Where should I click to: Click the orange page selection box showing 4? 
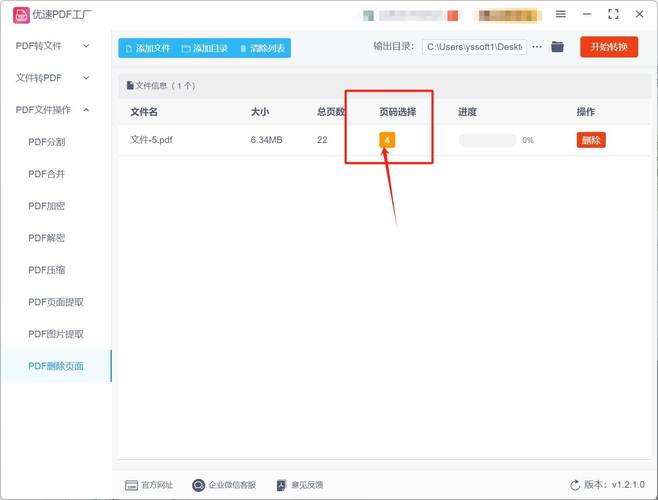(387, 140)
